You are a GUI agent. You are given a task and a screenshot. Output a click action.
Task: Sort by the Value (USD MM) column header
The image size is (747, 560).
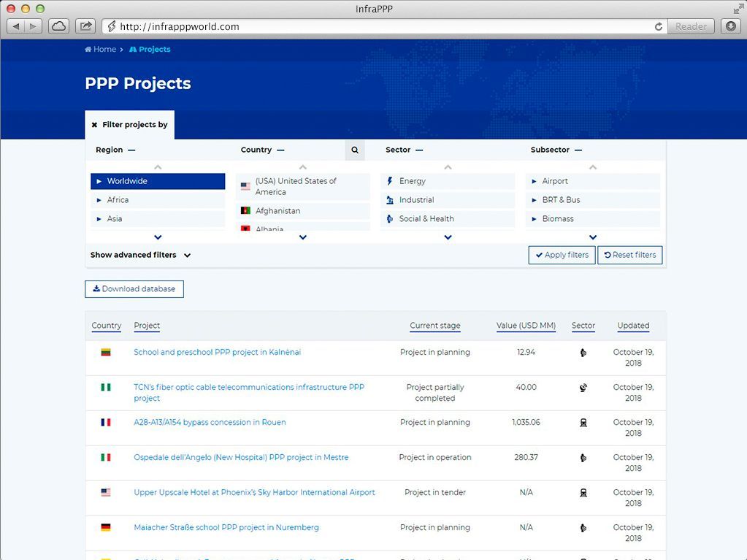point(526,326)
